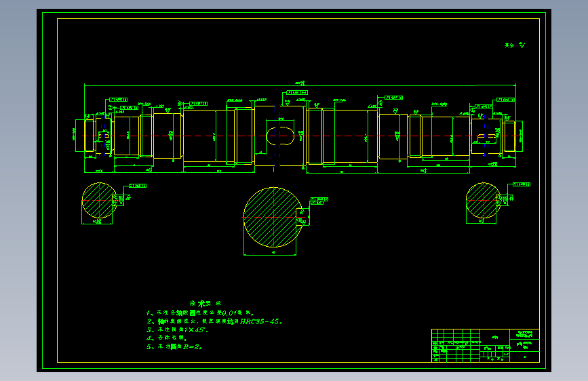Click note 1 mentioning 0.01 tolerance
The height and width of the screenshot is (381, 588).
pos(200,313)
